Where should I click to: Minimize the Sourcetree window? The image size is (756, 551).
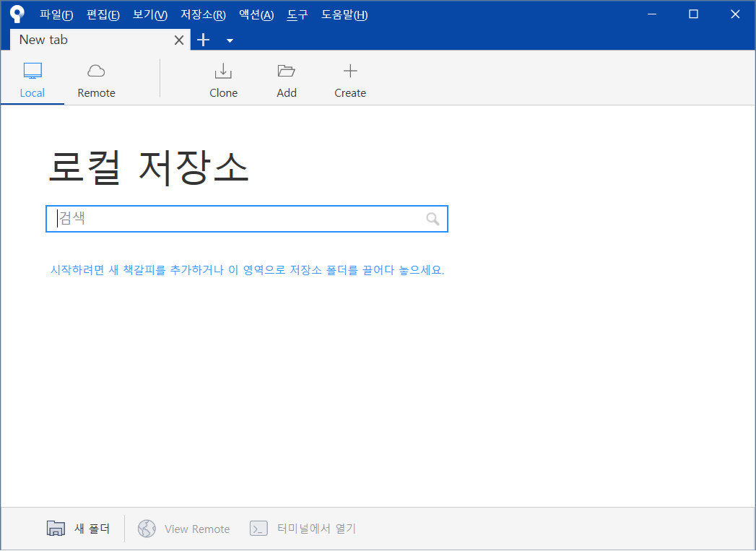pyautogui.click(x=652, y=14)
